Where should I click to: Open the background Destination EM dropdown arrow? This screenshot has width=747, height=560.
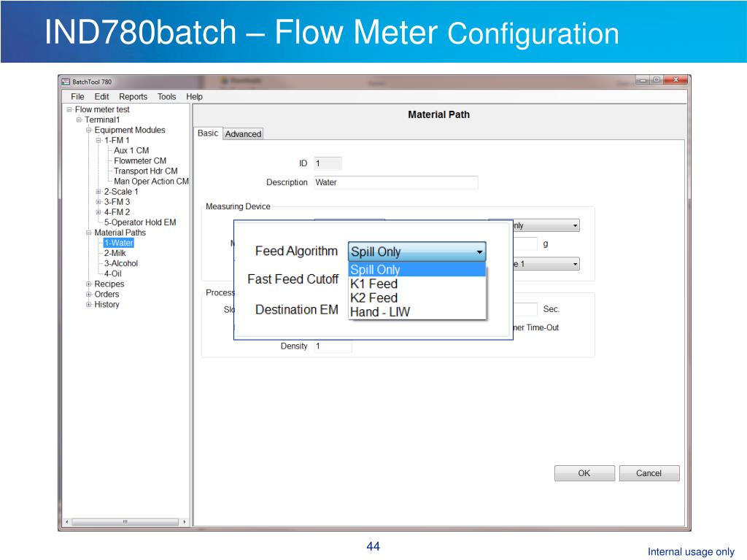point(575,264)
